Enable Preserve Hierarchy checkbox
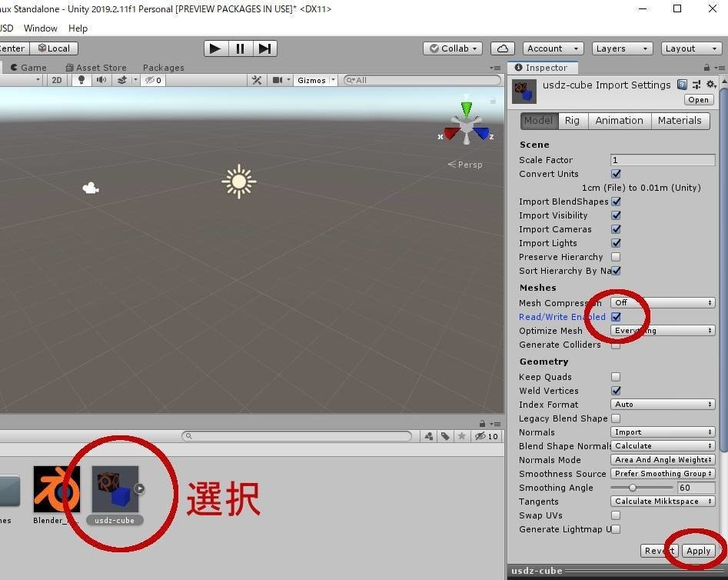The image size is (728, 580). [616, 257]
